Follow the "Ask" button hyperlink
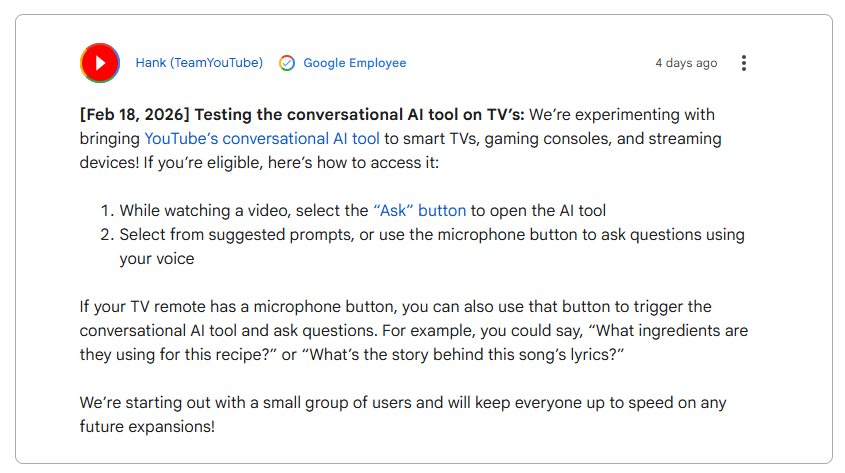The image size is (845, 473). 419,211
